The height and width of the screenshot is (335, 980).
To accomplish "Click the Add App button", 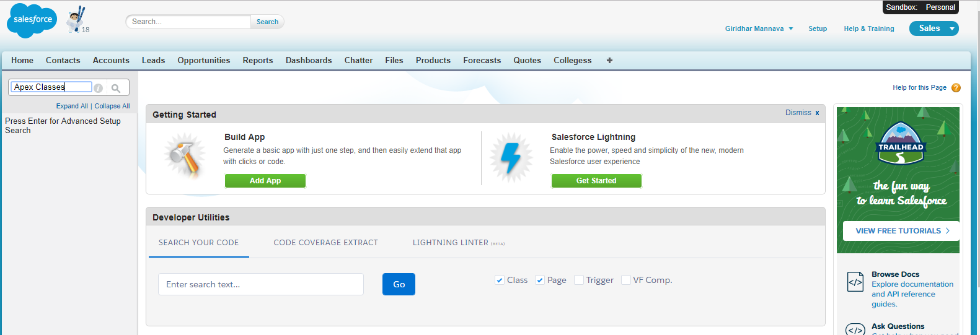I will coord(265,181).
